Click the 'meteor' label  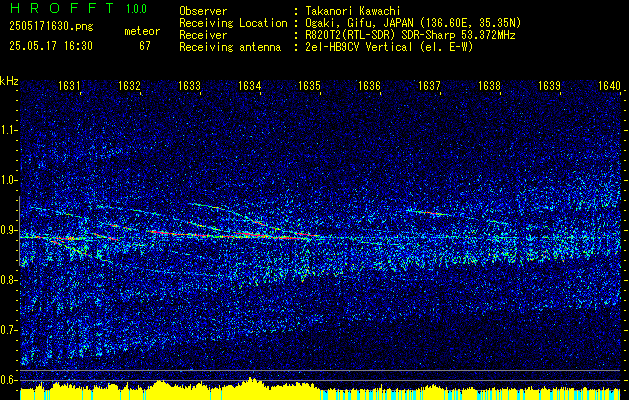tap(142, 31)
